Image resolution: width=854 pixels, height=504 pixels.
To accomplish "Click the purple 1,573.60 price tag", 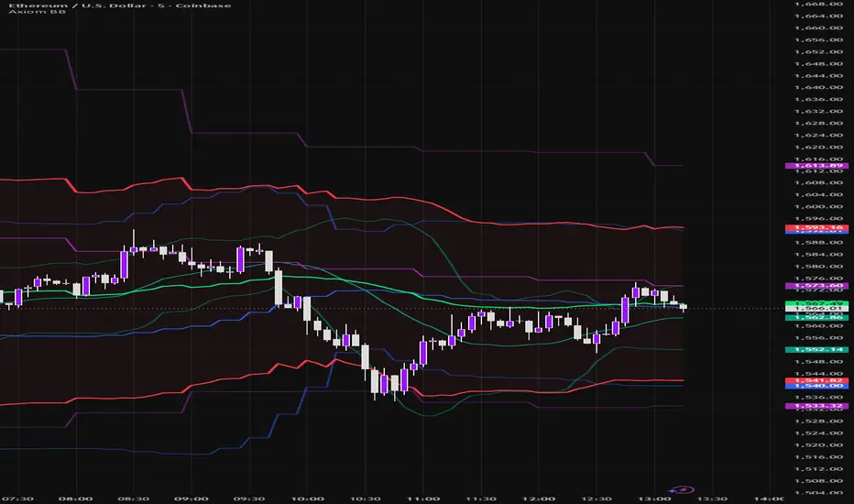I will coord(816,286).
